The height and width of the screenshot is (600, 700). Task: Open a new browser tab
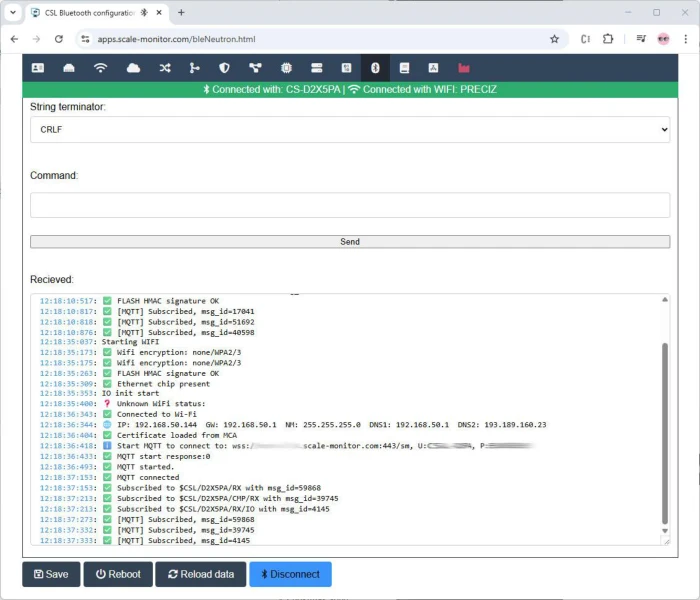click(x=181, y=12)
